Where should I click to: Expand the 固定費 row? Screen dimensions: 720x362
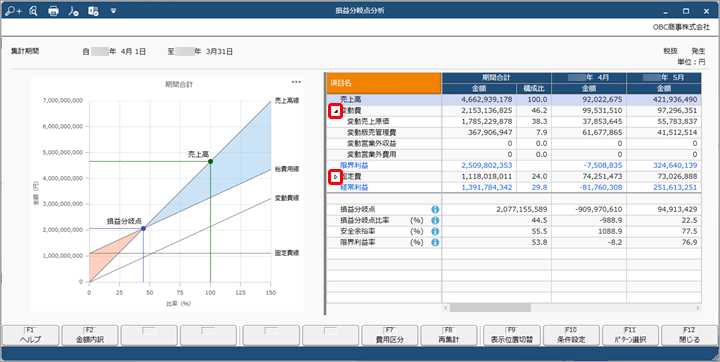pos(336,176)
